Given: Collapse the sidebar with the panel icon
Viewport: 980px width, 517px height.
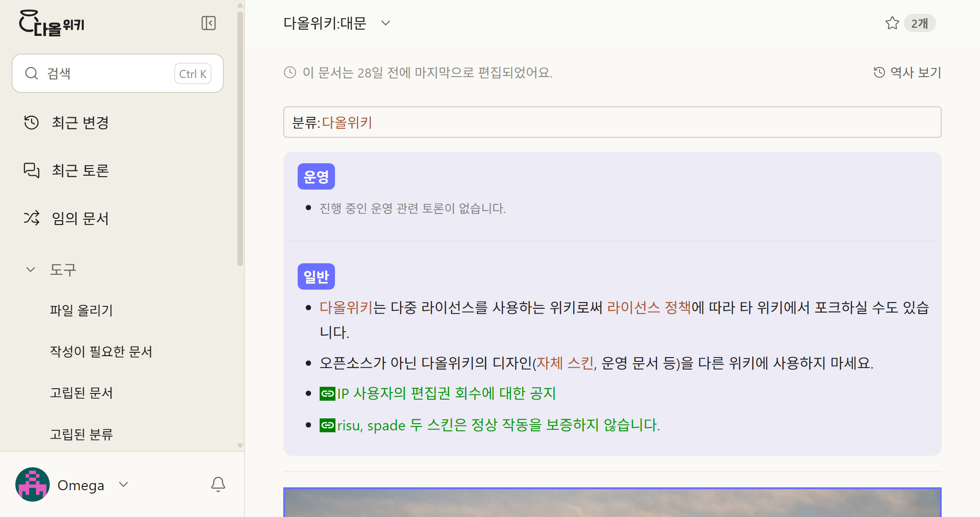Looking at the screenshot, I should click(x=209, y=23).
